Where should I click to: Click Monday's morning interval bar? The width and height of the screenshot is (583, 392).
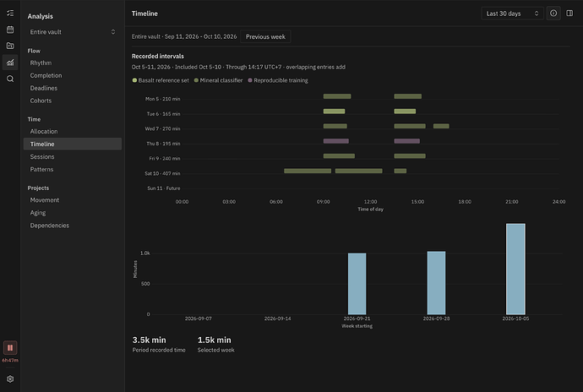coord(337,96)
